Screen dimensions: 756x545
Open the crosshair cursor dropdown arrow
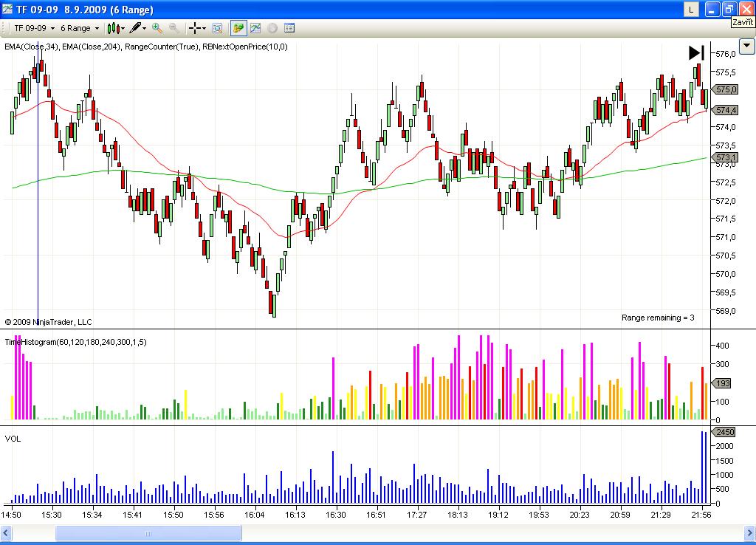pos(205,28)
